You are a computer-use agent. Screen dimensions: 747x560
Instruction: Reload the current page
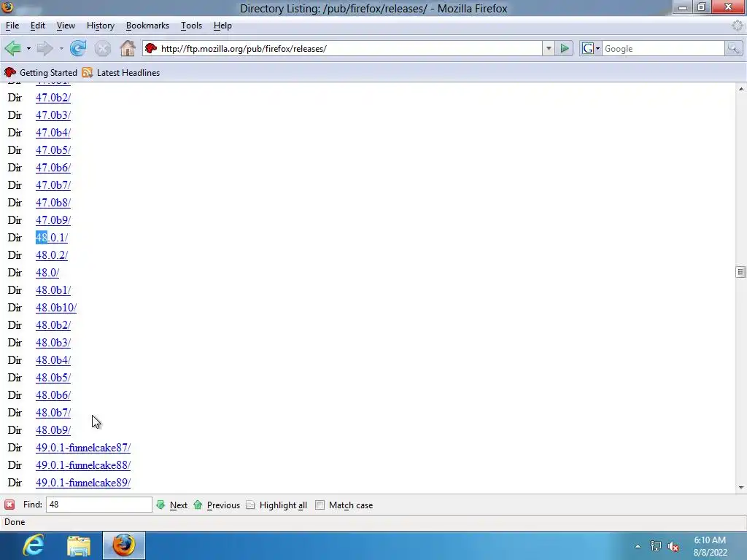[78, 49]
